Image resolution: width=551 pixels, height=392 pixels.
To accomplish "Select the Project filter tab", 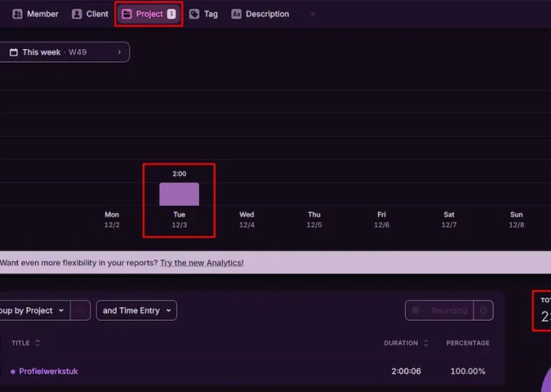I will 149,14.
